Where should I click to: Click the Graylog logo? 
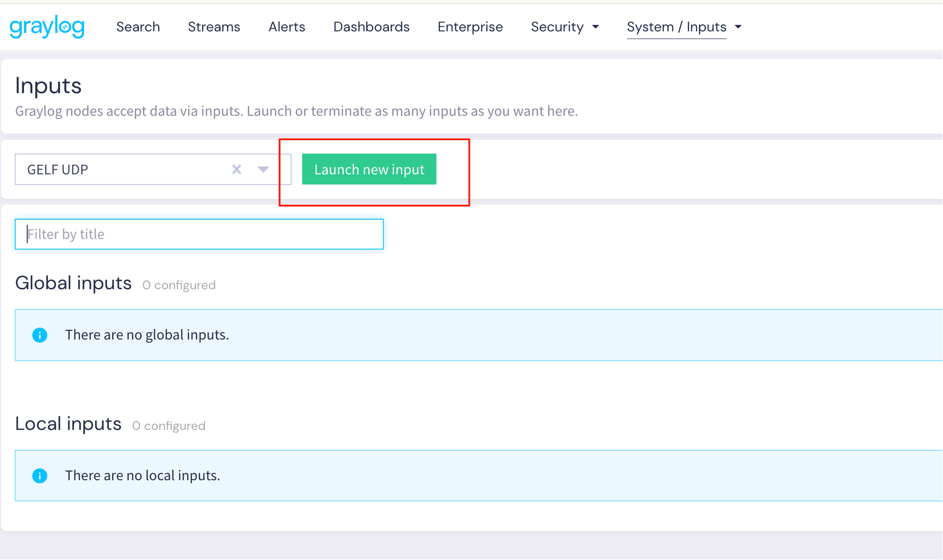[47, 27]
